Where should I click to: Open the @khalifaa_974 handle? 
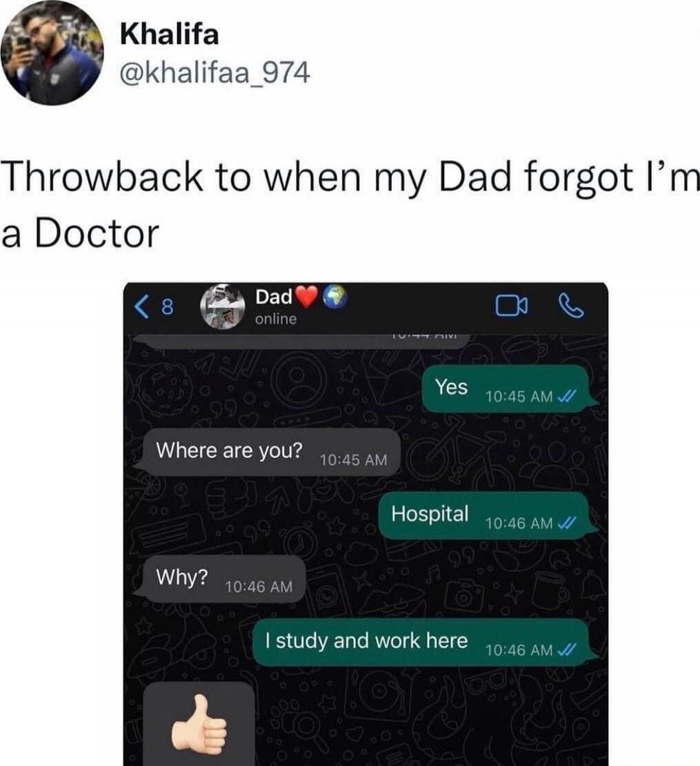pos(214,73)
